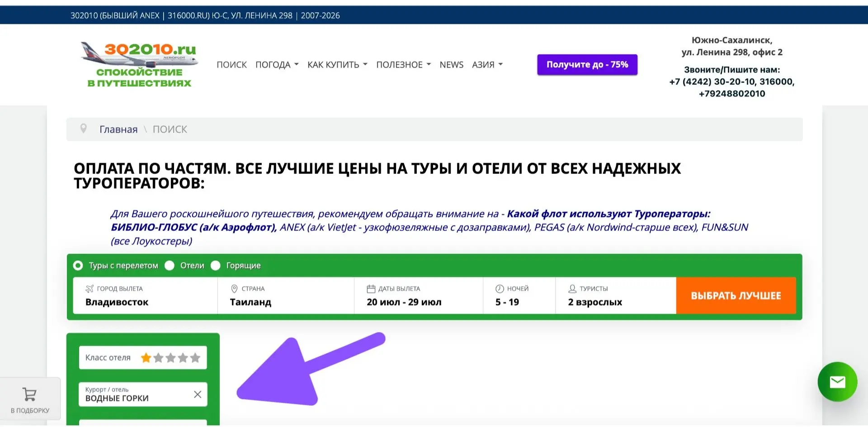Clear the ВОДНЫЕ ГОРКИ resort filter
The height and width of the screenshot is (427, 868).
[x=198, y=394]
